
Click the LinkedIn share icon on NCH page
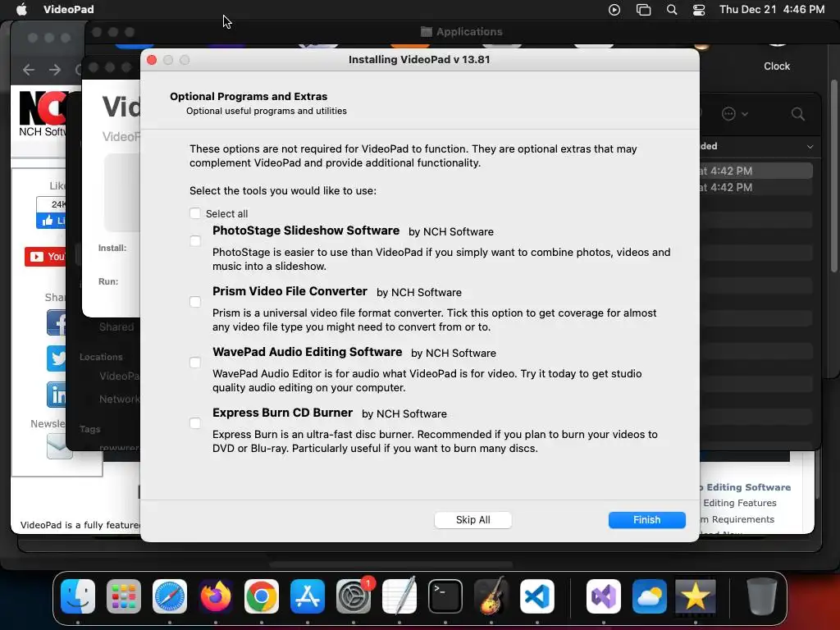tap(57, 395)
